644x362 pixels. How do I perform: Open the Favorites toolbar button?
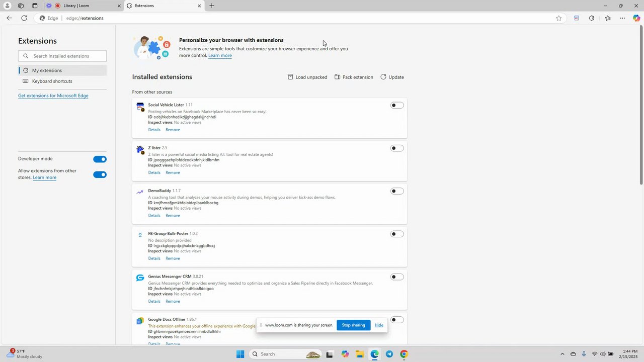[x=608, y=18]
